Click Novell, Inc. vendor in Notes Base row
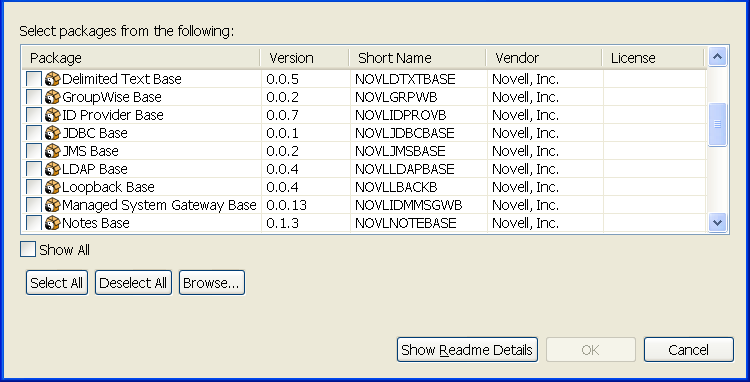 pyautogui.click(x=525, y=223)
